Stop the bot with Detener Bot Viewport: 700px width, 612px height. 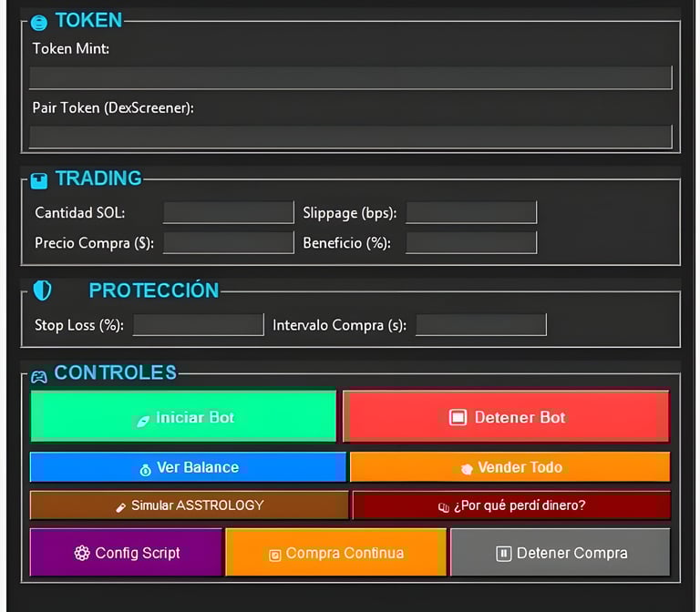(506, 416)
